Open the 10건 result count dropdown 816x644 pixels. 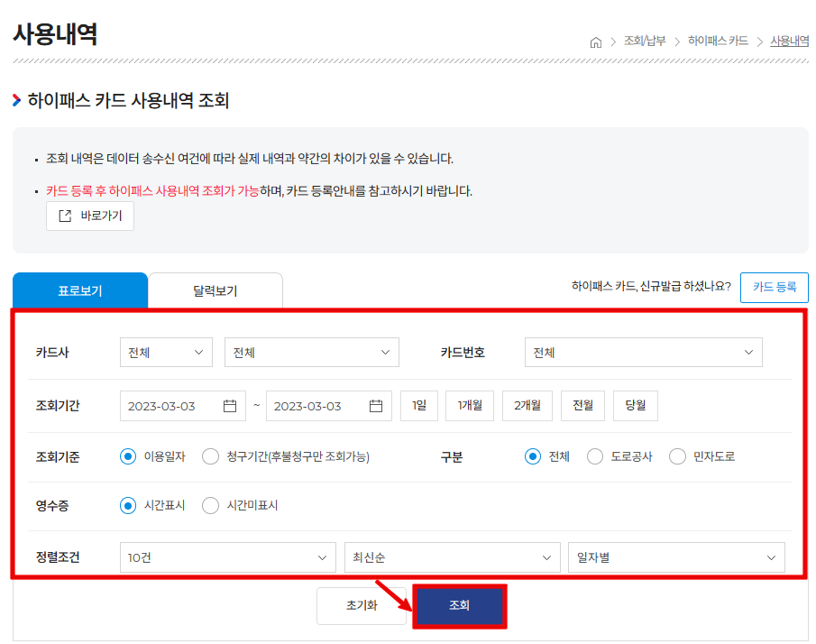tap(227, 557)
